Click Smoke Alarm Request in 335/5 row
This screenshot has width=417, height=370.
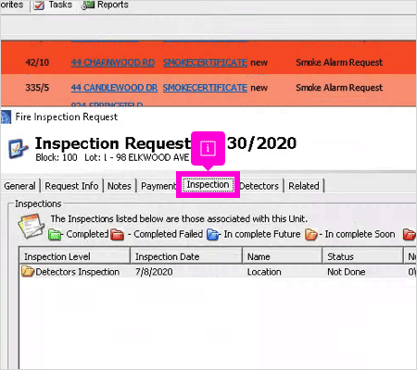tap(339, 88)
